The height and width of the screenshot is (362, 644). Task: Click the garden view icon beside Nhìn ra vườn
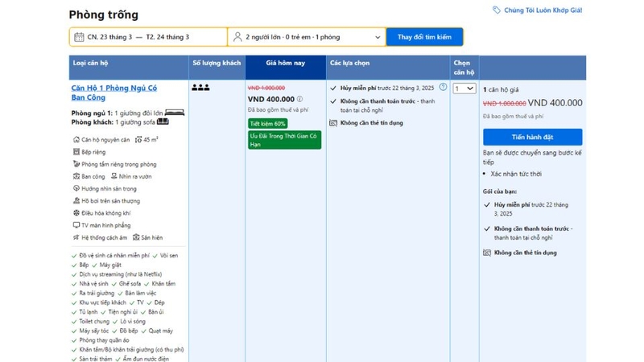pos(114,176)
